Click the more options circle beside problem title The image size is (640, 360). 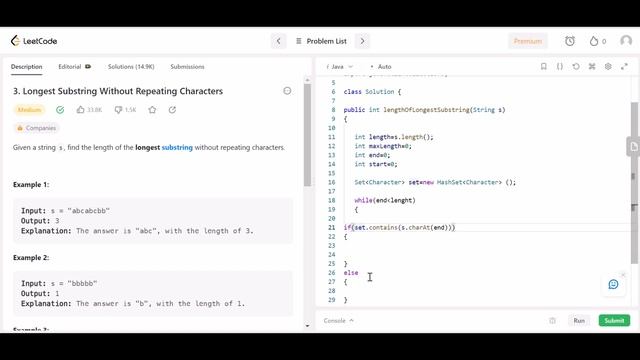pos(287,91)
